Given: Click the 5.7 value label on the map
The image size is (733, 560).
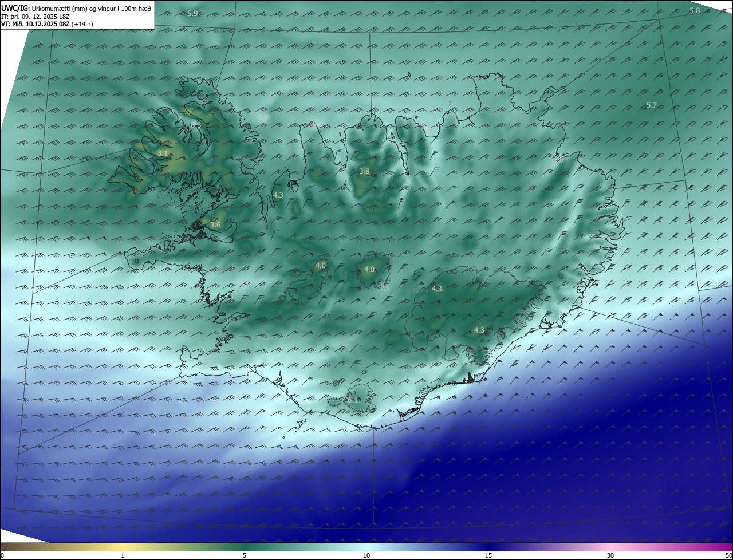Looking at the screenshot, I should [651, 105].
